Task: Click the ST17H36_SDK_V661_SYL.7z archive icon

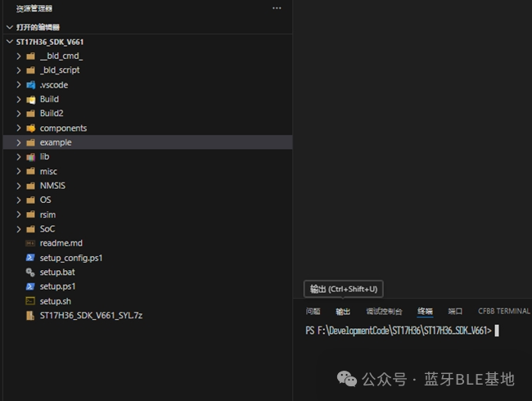Action: [x=30, y=316]
